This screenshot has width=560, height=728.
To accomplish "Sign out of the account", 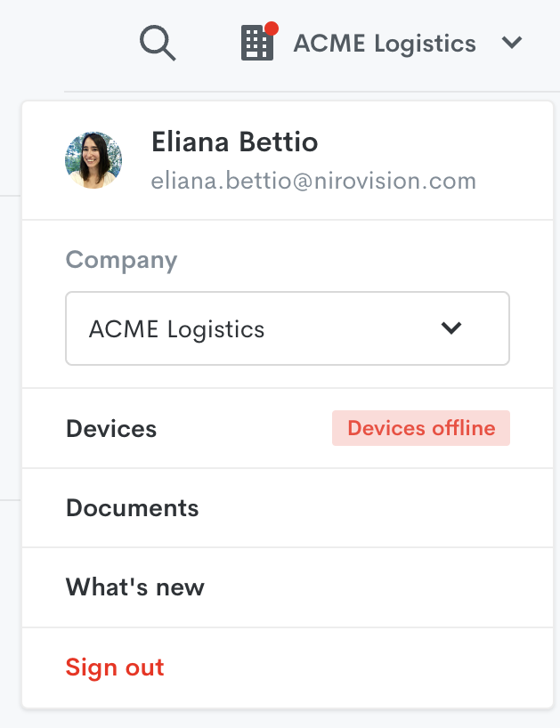I will 115,667.
